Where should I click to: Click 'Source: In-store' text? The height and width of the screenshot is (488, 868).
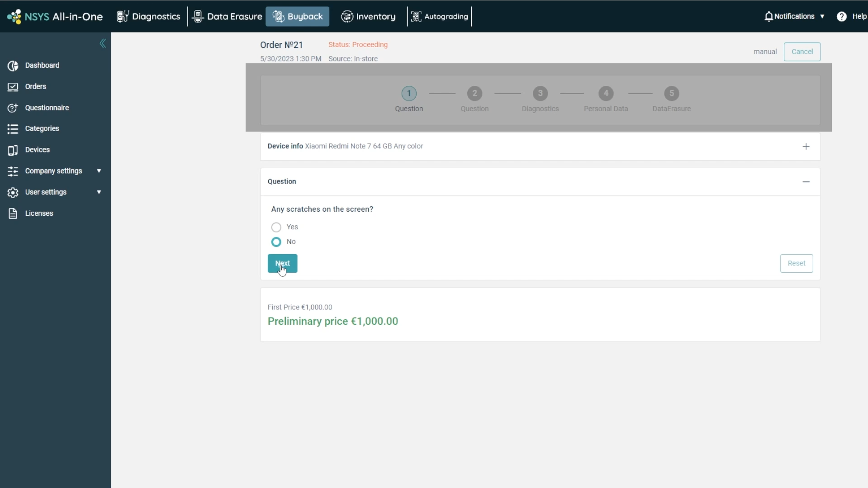[353, 59]
